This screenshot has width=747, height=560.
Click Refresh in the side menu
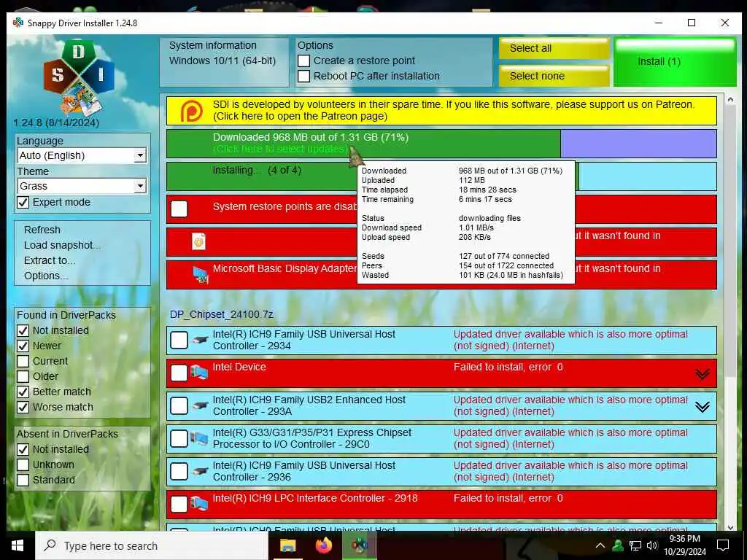[x=42, y=230]
